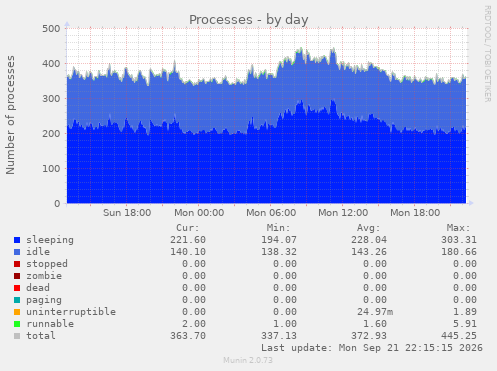Click the total legend color swatch
The height and width of the screenshot is (371, 497).
click(x=17, y=336)
